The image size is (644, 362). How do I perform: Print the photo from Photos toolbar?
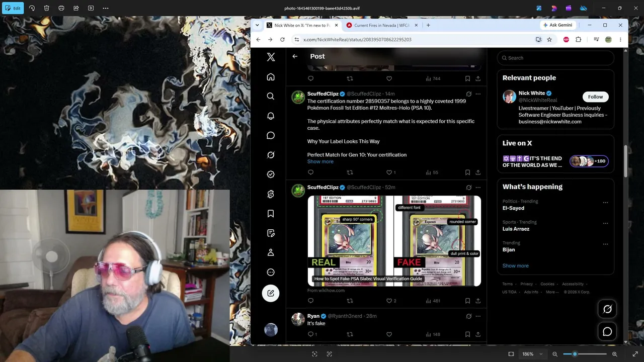(61, 8)
